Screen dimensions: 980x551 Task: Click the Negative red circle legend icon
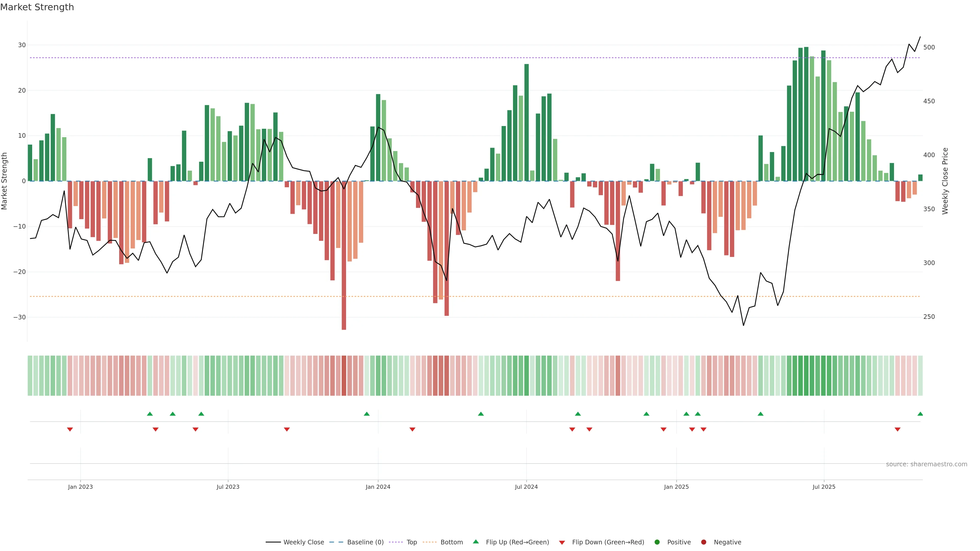coord(703,542)
